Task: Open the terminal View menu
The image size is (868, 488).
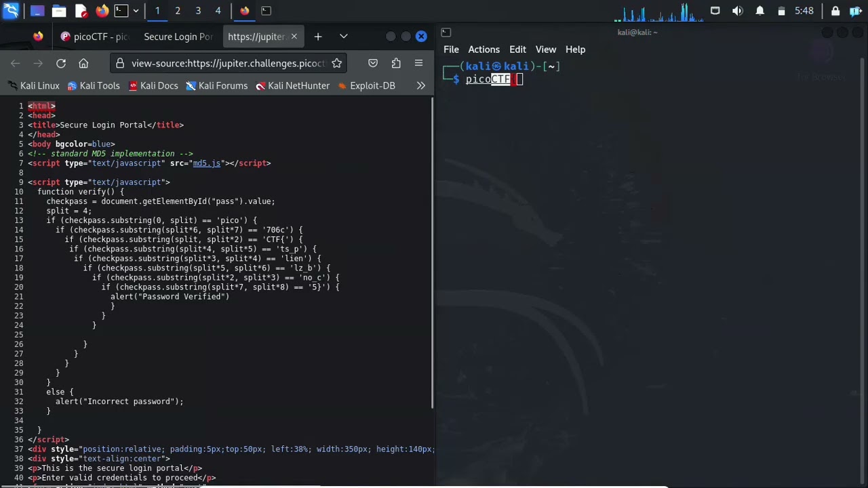Action: coord(546,49)
